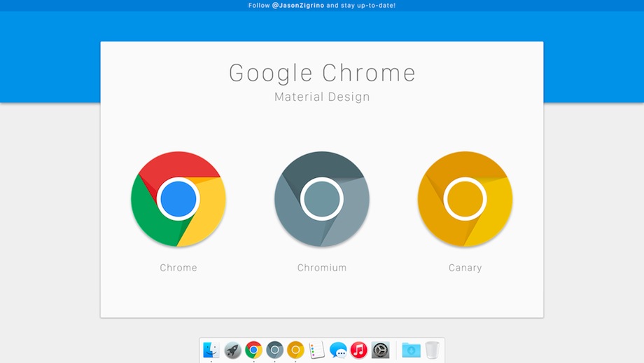644x363 pixels.
Task: Click the "Chromium" label text
Action: [x=322, y=268]
